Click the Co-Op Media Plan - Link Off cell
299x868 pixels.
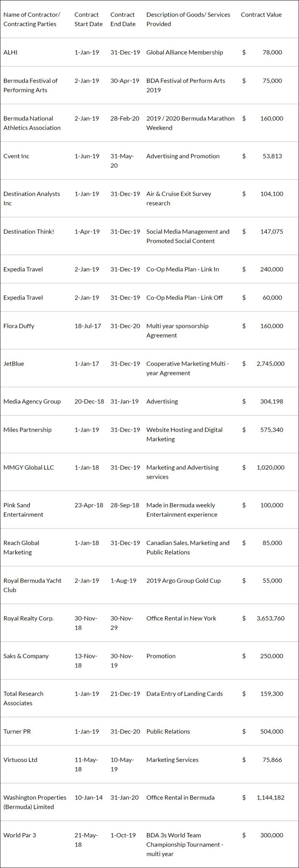click(x=184, y=298)
